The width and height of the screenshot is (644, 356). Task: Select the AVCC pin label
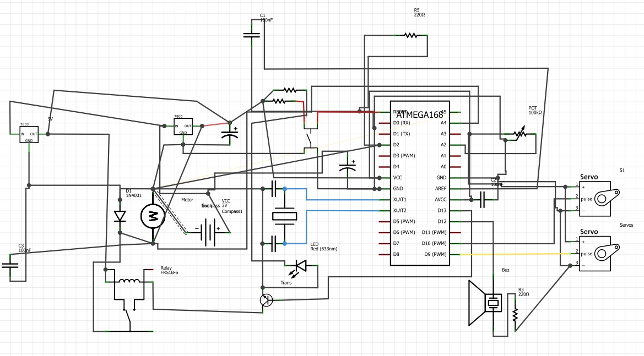441,199
